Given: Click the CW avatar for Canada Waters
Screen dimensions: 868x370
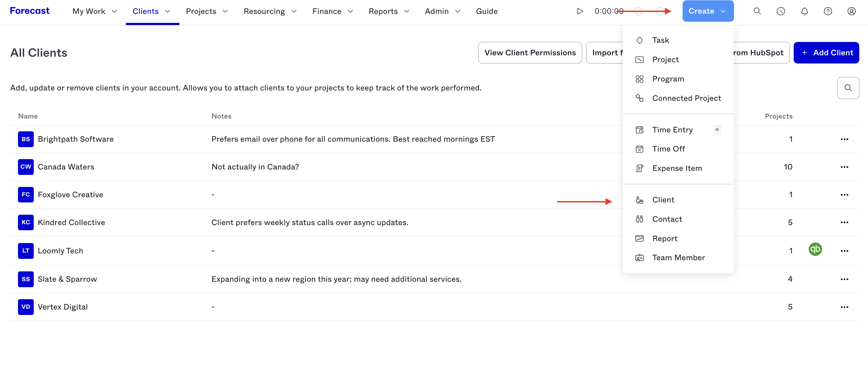Looking at the screenshot, I should coord(26,167).
